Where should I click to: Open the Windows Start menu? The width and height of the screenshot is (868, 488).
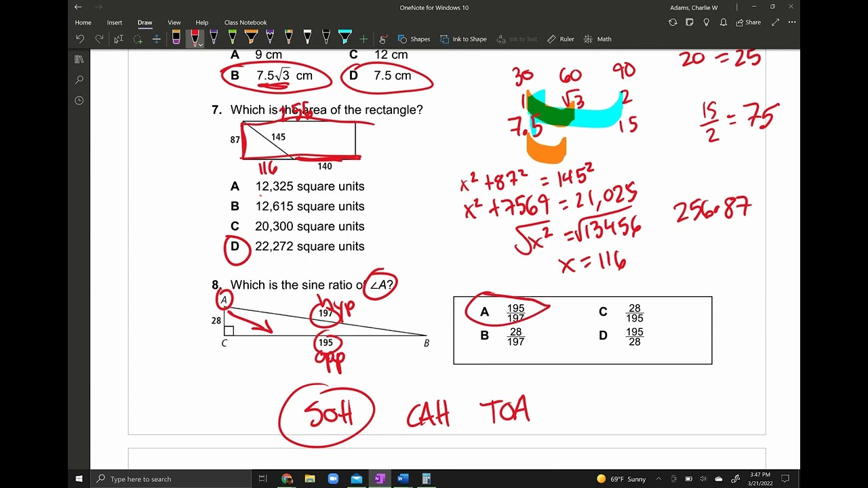coord(79,479)
